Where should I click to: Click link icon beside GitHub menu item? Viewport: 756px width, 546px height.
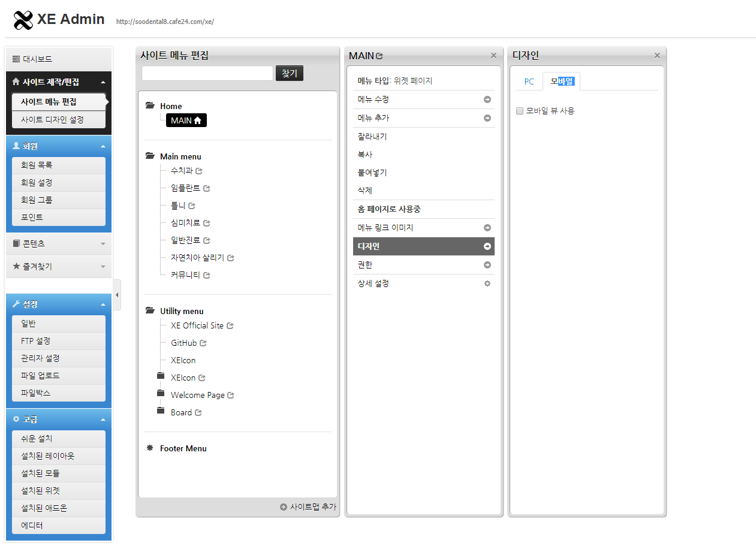203,343
